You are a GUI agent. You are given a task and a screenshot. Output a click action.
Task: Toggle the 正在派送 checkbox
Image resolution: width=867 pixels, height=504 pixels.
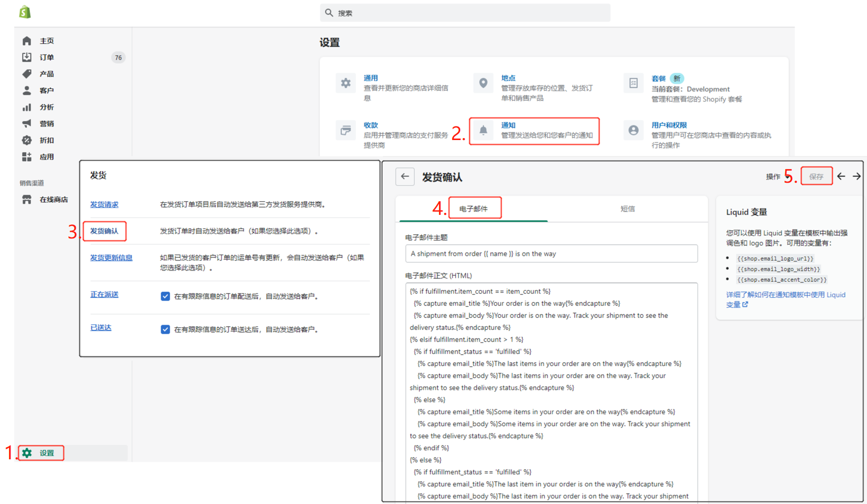point(165,296)
